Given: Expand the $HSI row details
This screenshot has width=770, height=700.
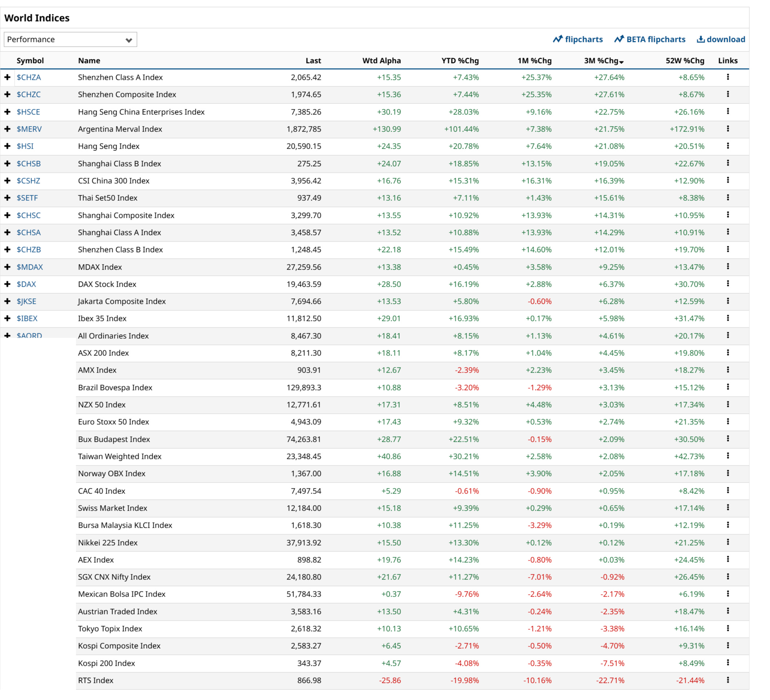Looking at the screenshot, I should 7,146.
